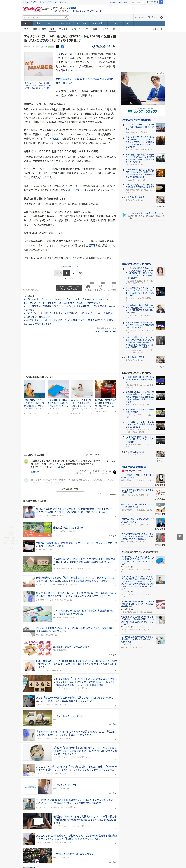186x868 pixels.
Task: Click the Yahoo! JAPAN link at top
Action: [x=116, y=2]
